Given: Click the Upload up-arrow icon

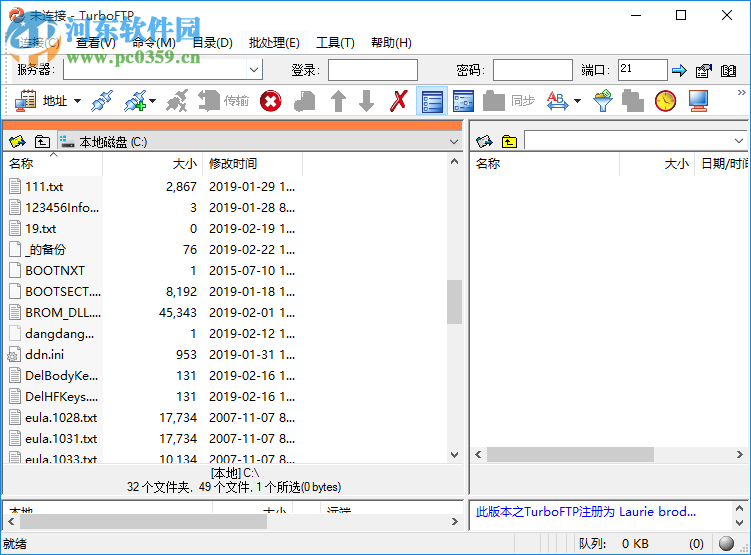Looking at the screenshot, I should coord(338,101).
